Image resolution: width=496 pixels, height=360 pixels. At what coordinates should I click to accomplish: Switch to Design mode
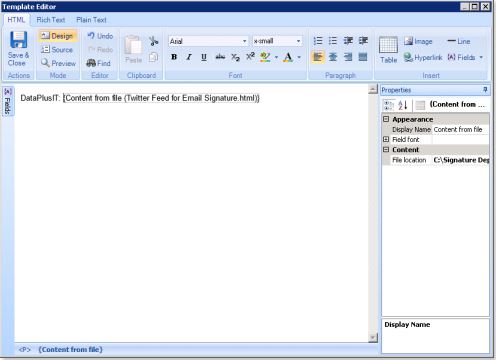pos(58,36)
